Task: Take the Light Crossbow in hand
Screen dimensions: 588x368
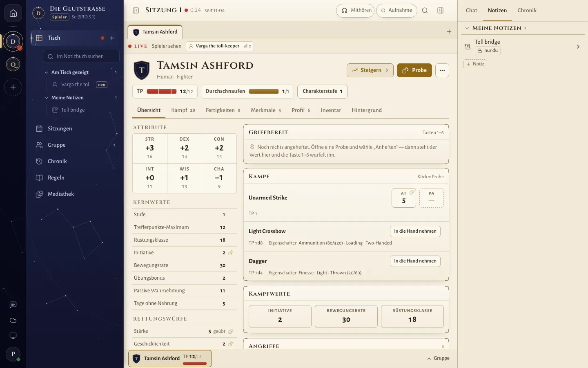Action: pyautogui.click(x=415, y=231)
